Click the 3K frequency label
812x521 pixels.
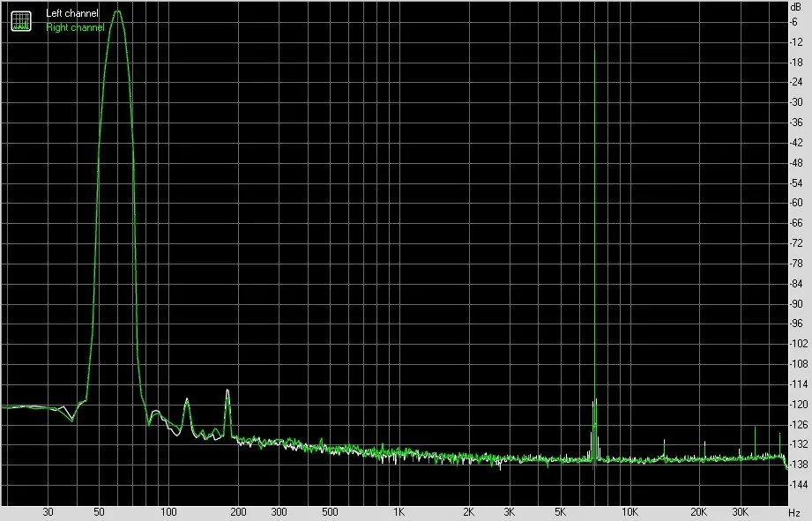[509, 512]
